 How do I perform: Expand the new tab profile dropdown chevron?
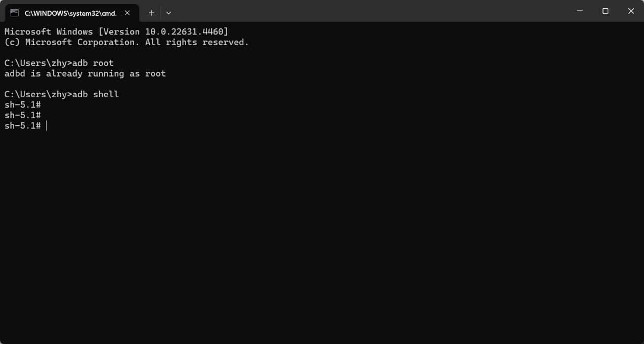[x=168, y=13]
